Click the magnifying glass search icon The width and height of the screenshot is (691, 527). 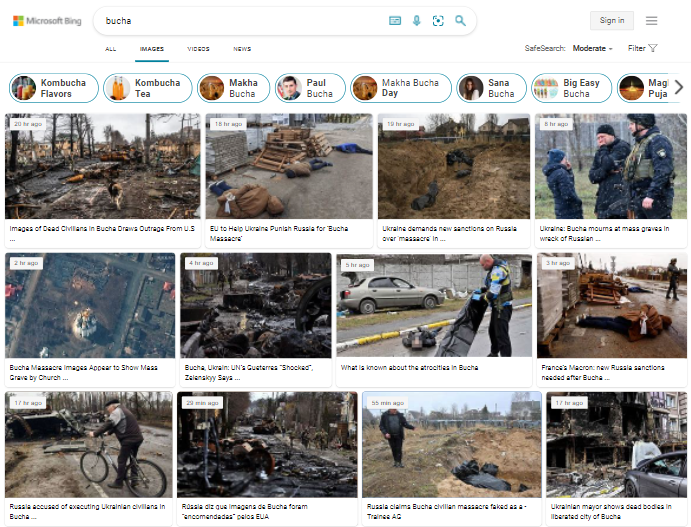(x=460, y=20)
